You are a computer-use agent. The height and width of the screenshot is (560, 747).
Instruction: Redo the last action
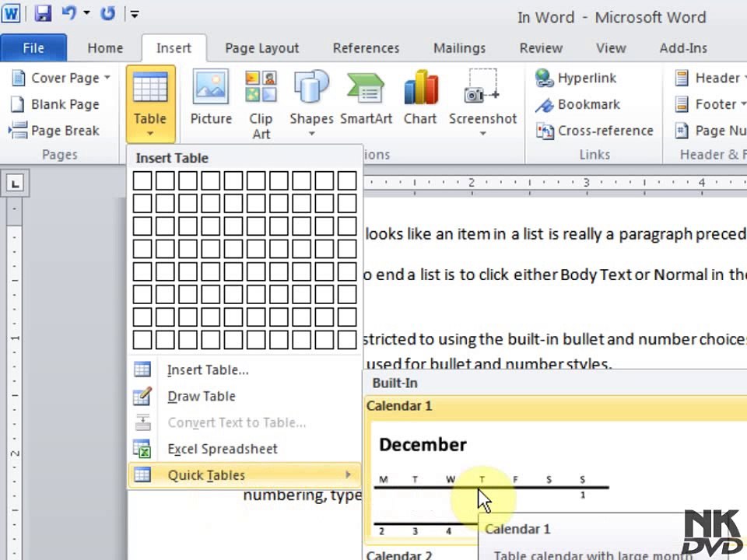tap(107, 13)
